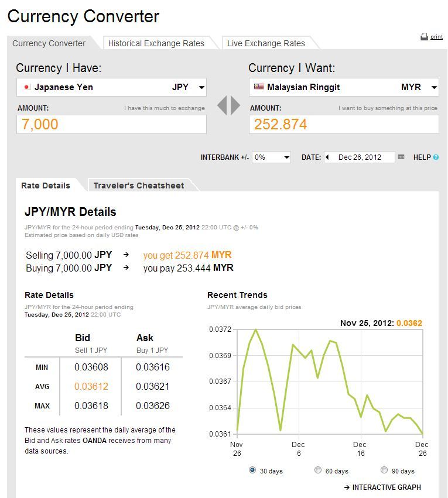Screen dimensions: 448x498
Task: Open the calendar date picker icon
Action: coord(401,157)
